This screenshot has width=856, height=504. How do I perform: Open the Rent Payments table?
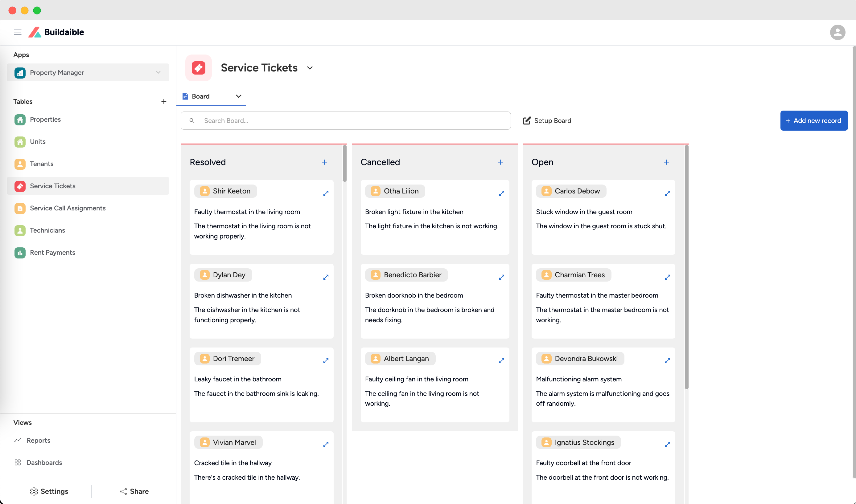point(88,252)
